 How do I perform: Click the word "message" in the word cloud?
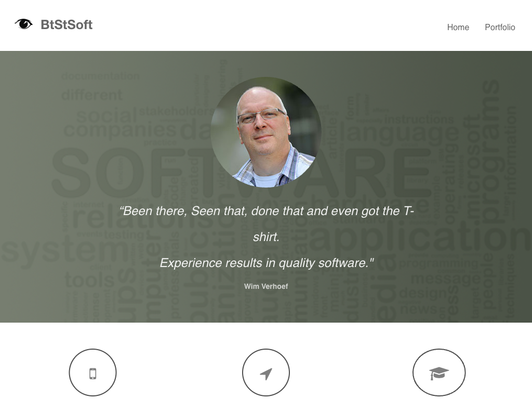445,279
